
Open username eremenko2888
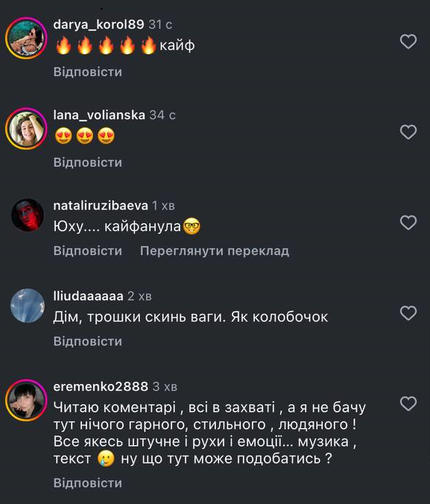click(x=101, y=386)
